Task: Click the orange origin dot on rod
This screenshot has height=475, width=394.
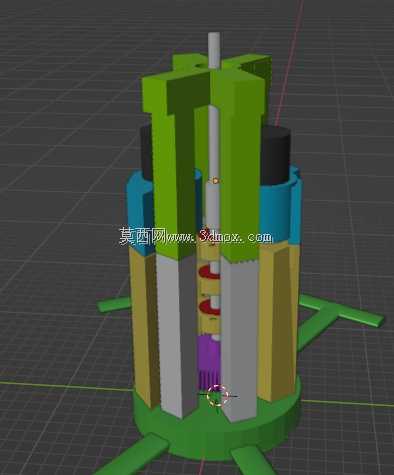Action: [215, 181]
